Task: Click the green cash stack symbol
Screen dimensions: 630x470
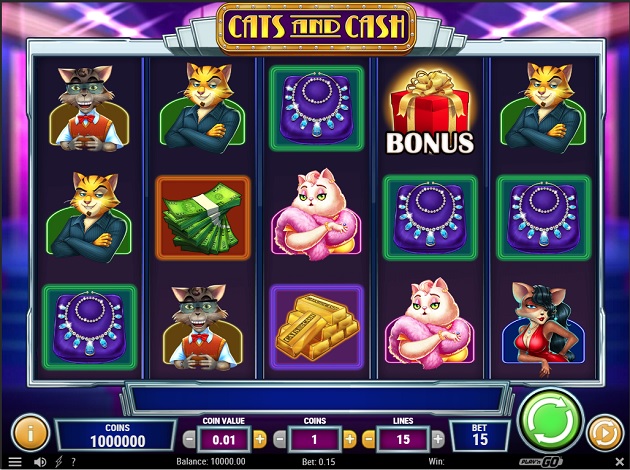Action: [203, 217]
